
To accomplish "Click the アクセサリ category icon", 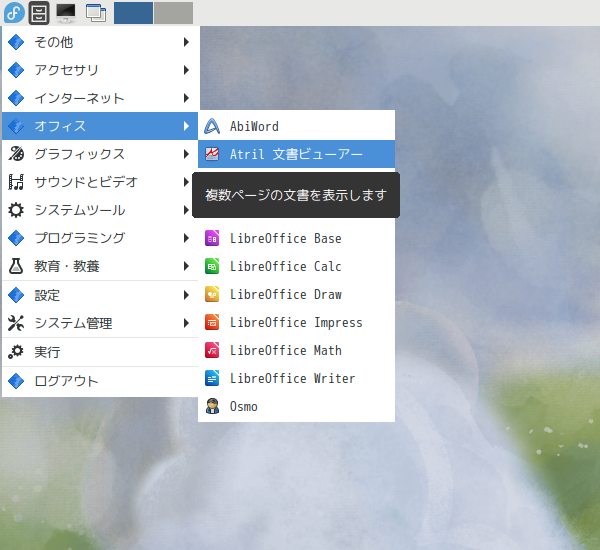I will [x=16, y=70].
